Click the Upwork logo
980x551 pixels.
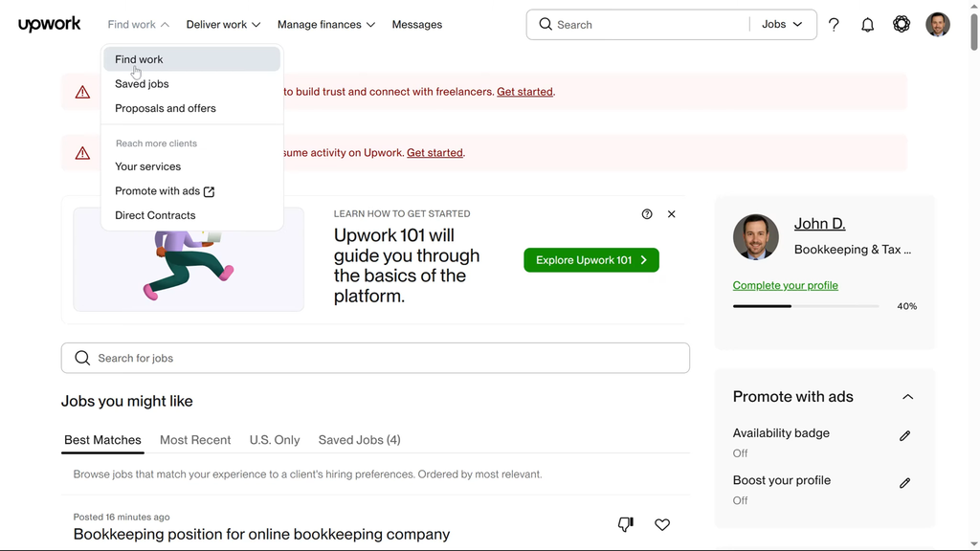49,25
